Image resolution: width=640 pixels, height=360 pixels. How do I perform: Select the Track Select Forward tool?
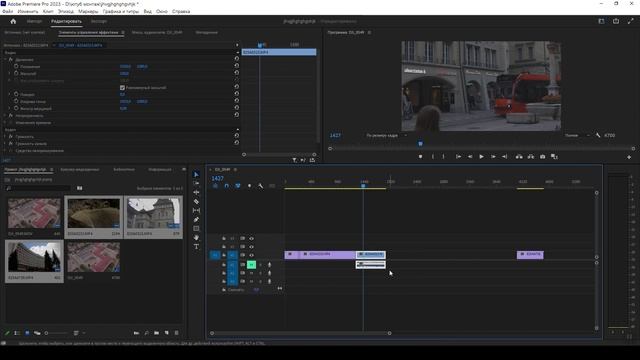click(196, 183)
